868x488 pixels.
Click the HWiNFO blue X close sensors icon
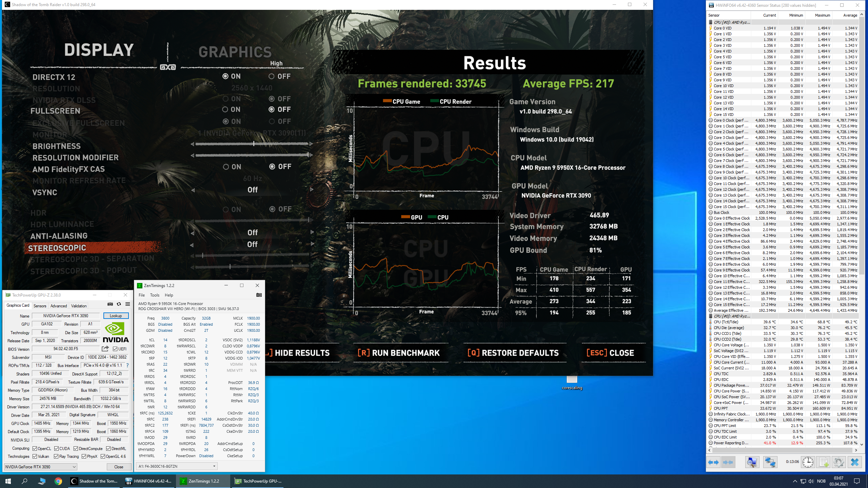click(x=854, y=462)
